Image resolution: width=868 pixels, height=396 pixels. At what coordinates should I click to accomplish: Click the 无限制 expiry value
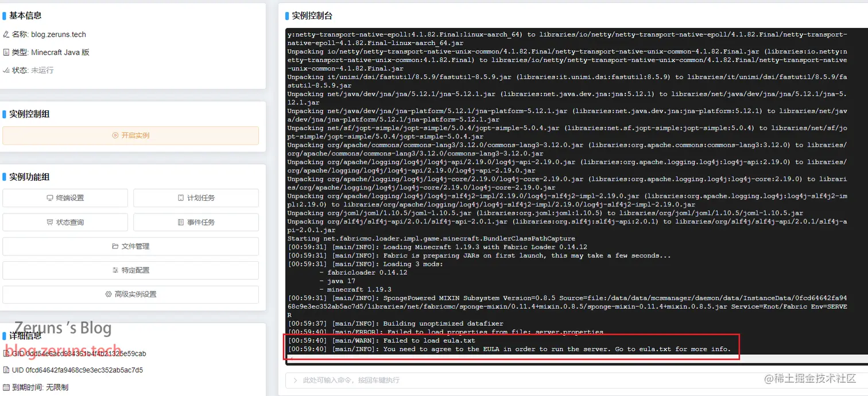pyautogui.click(x=57, y=387)
